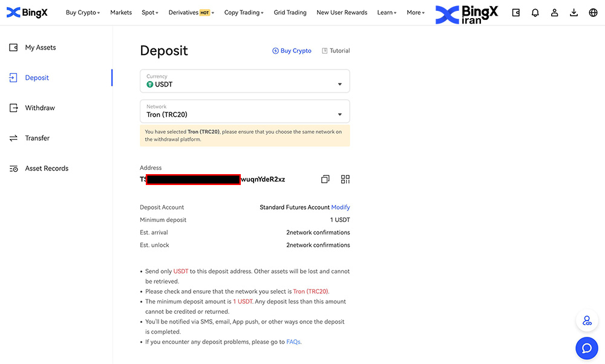605x364 pixels.
Task: Copy the deposit address
Action: pos(325,180)
